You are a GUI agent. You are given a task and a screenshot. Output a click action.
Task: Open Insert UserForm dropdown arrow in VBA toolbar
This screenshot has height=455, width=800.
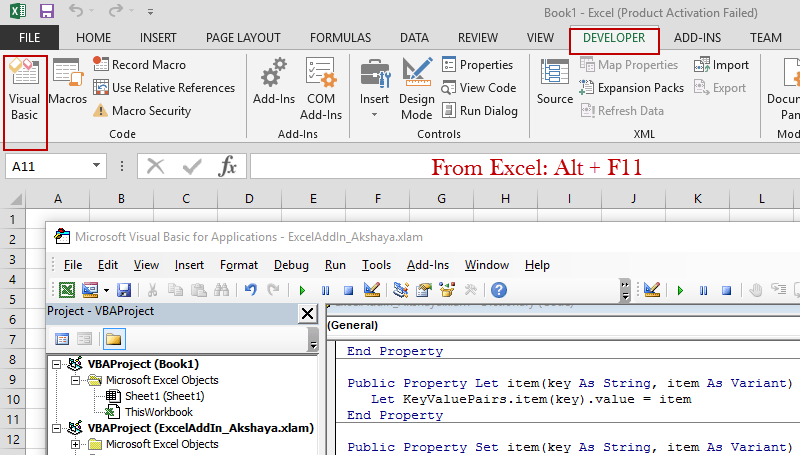click(106, 290)
